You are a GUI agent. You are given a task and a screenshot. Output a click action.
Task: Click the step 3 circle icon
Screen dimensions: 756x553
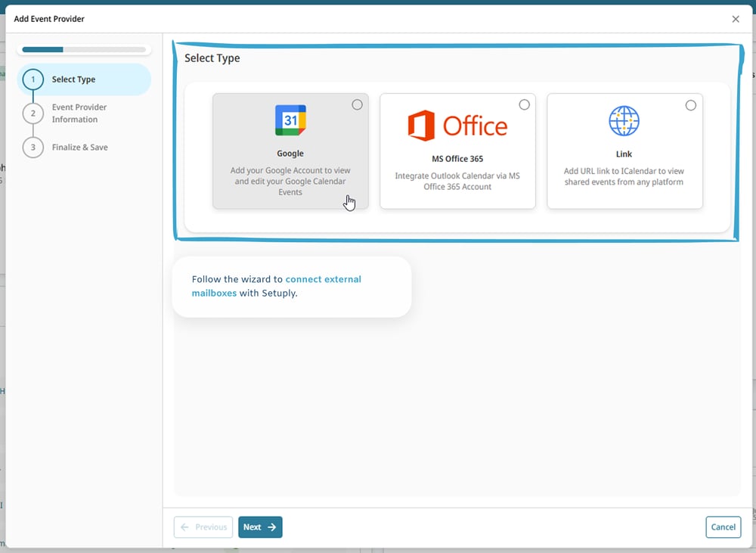pyautogui.click(x=33, y=148)
